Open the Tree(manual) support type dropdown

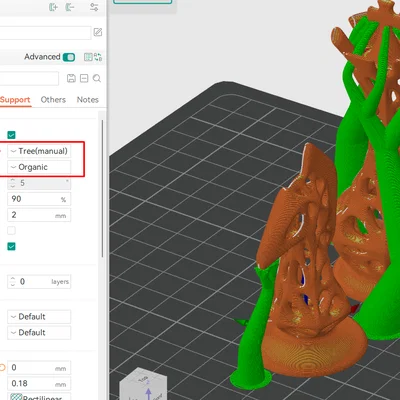(39, 151)
